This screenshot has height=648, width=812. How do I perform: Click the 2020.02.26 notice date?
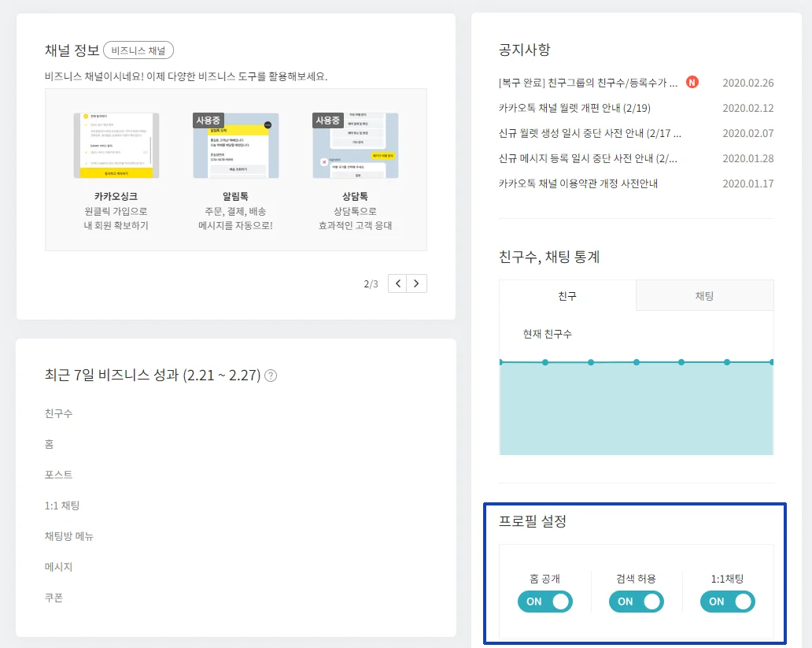point(747,83)
